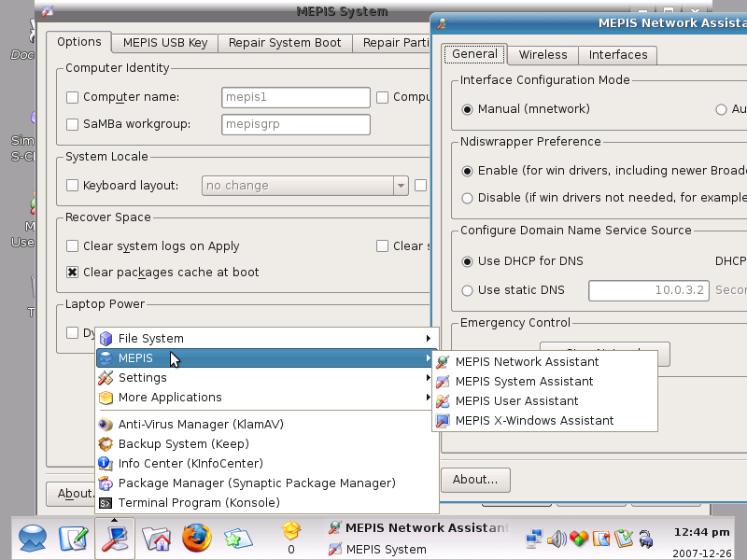Select the General tab in Network Assistant

click(x=474, y=54)
